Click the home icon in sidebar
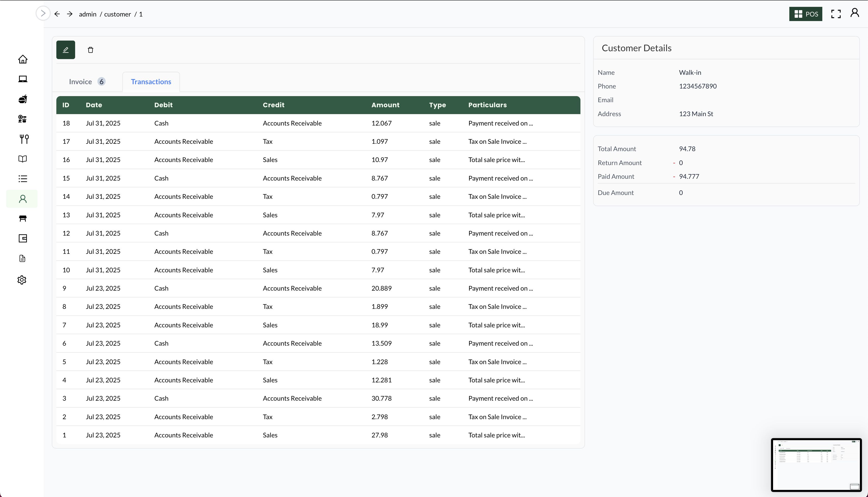Screen dimensions: 868x497 click(23, 59)
